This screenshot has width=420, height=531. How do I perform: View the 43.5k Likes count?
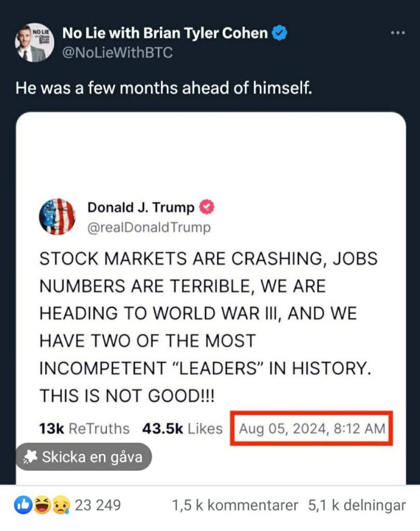click(x=182, y=428)
